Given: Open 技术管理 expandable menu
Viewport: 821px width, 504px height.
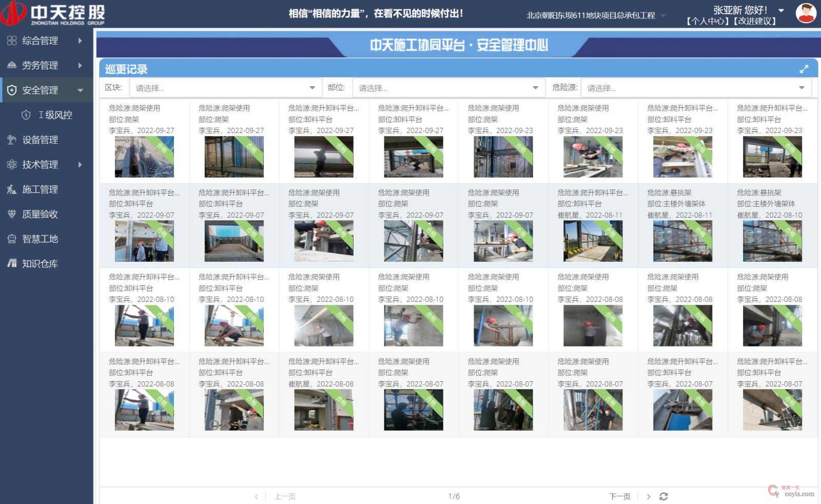Looking at the screenshot, I should click(11, 165).
